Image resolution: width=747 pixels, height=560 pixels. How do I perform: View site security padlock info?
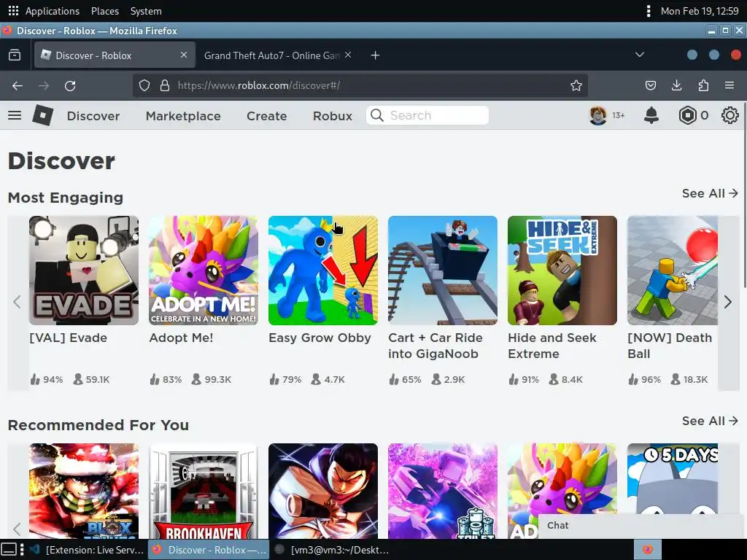click(x=165, y=86)
